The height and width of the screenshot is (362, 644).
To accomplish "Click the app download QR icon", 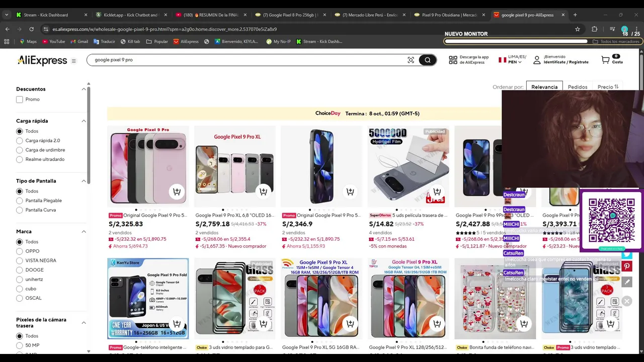I will [453, 60].
